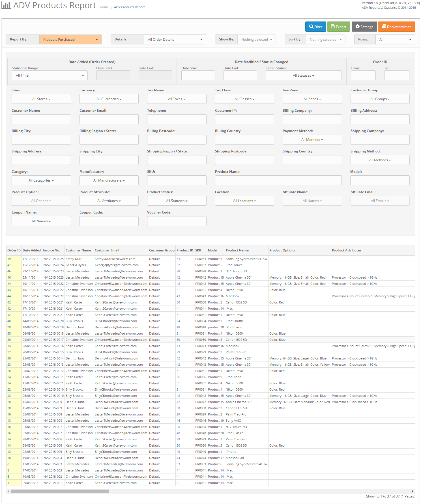Go to Home breadcrumb link
Viewport: 421px width, 504px height.
coord(104,7)
